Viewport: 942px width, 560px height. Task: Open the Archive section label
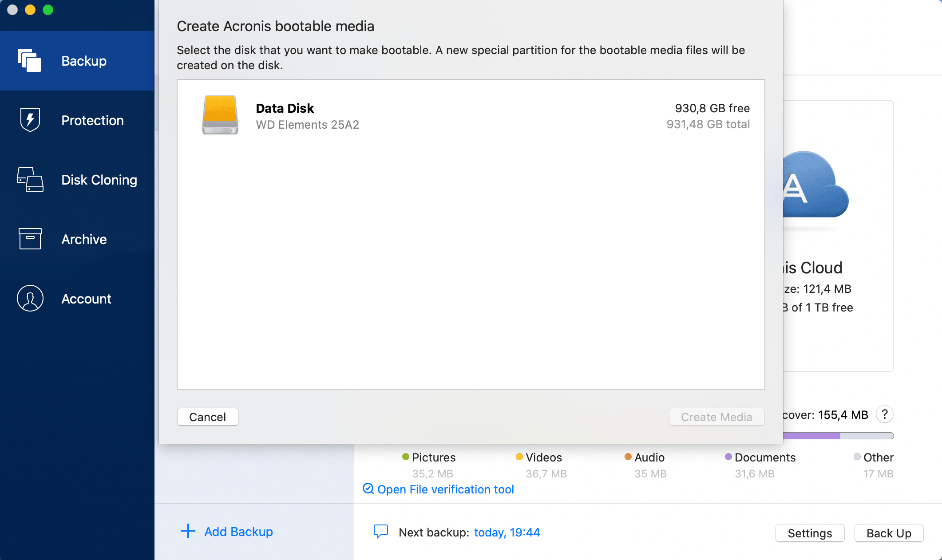(84, 239)
